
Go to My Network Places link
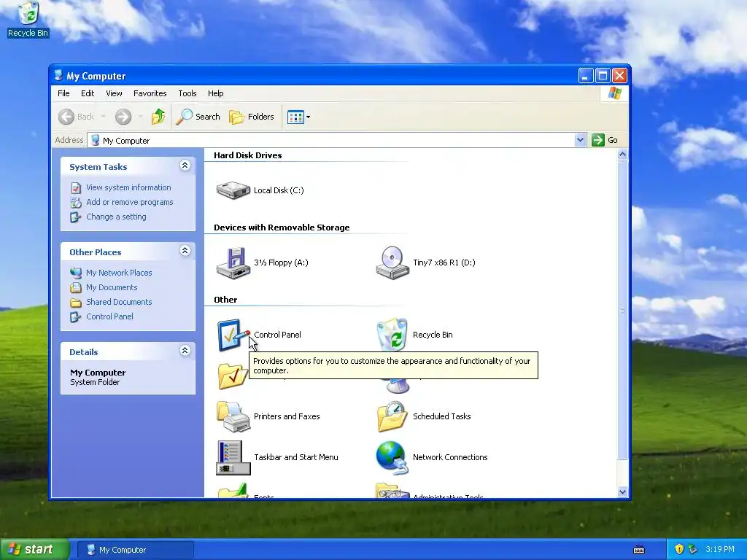[x=119, y=273]
